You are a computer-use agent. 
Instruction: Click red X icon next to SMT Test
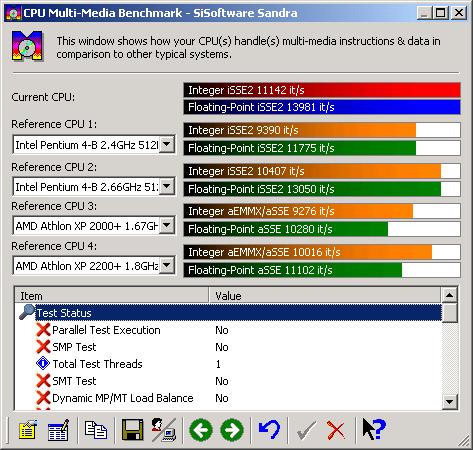[x=43, y=381]
